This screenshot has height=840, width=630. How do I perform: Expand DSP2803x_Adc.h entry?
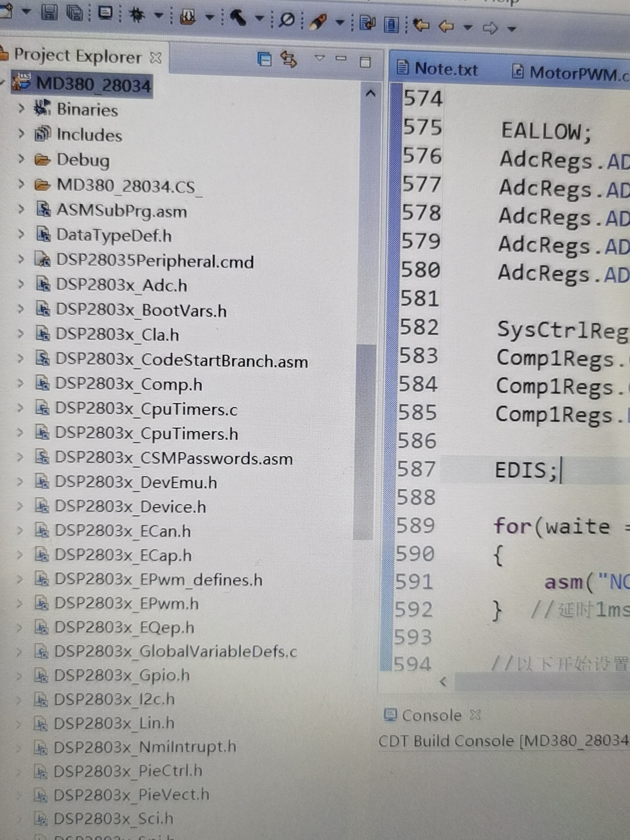pyautogui.click(x=21, y=284)
